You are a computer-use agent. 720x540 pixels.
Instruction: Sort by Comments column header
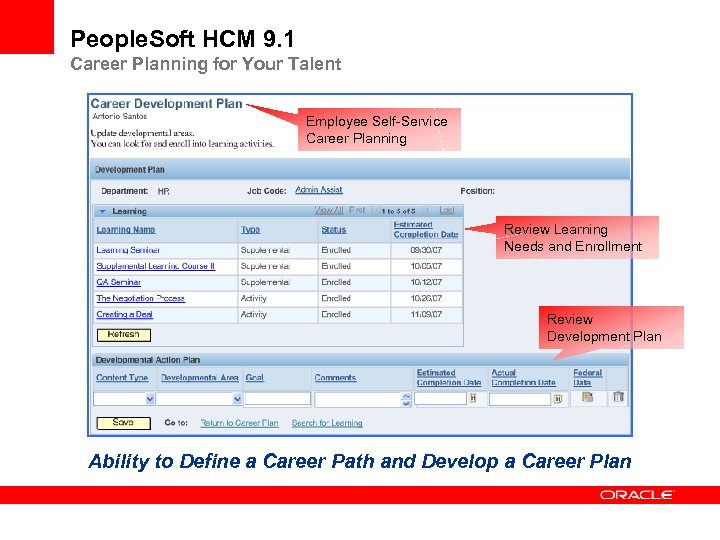click(335, 377)
